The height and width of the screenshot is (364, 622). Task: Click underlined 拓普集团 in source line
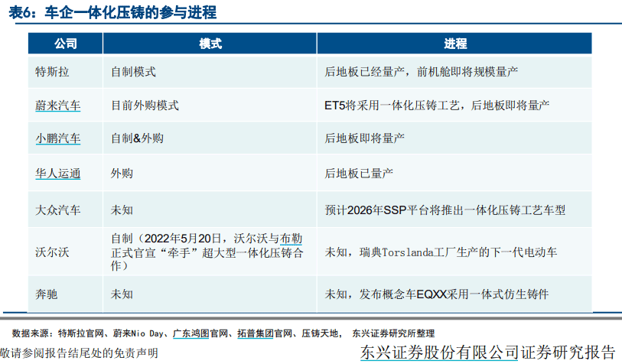pyautogui.click(x=256, y=333)
